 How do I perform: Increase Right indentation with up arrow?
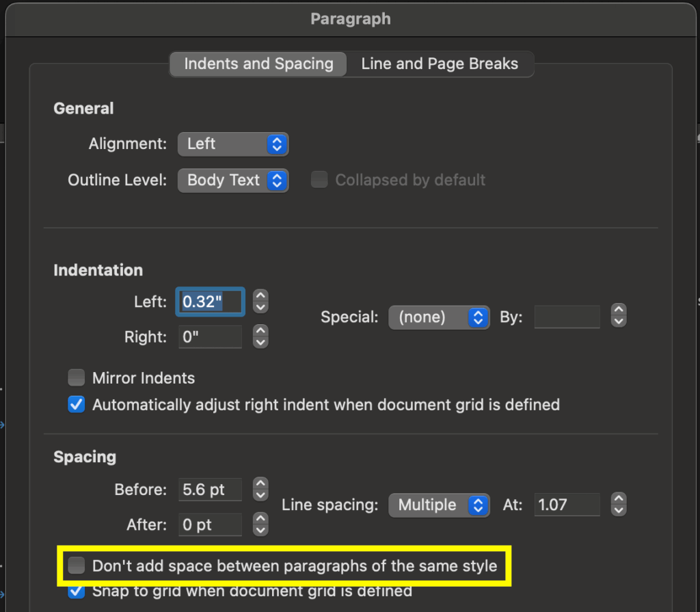260,330
